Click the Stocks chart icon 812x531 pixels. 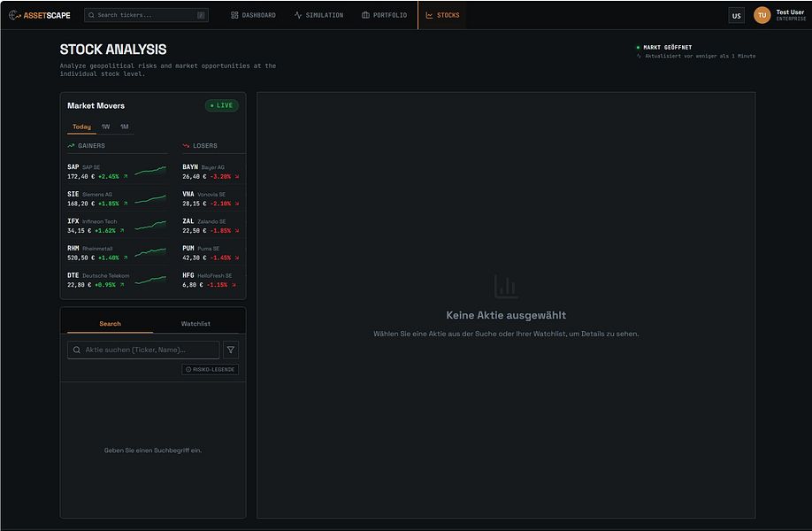429,15
